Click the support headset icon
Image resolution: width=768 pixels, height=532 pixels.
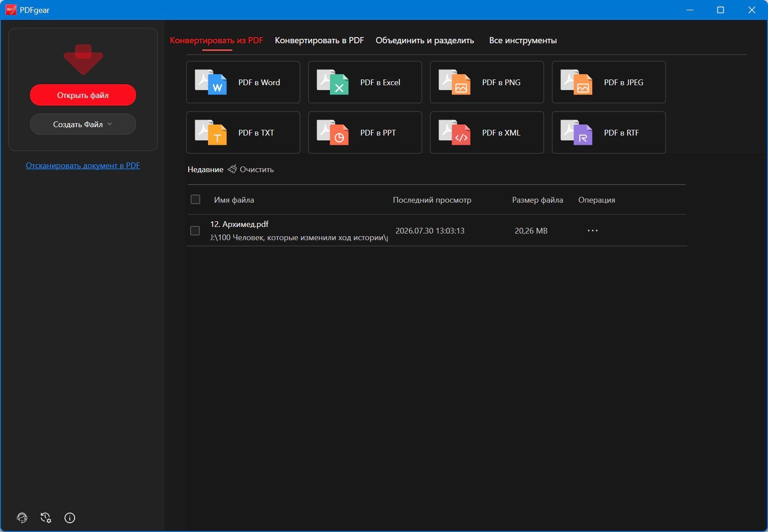(22, 518)
